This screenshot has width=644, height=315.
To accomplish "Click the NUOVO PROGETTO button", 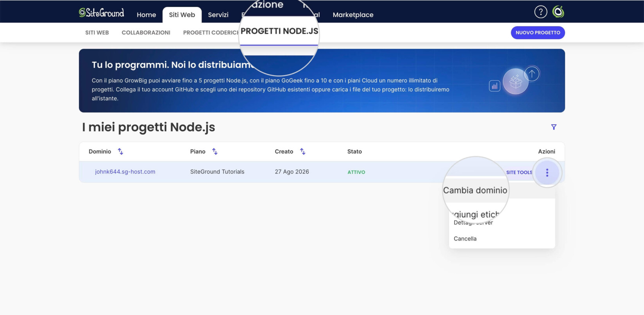I will coord(538,33).
